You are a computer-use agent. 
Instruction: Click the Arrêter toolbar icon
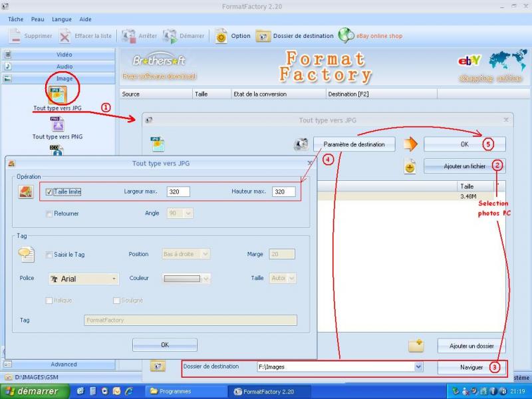128,36
